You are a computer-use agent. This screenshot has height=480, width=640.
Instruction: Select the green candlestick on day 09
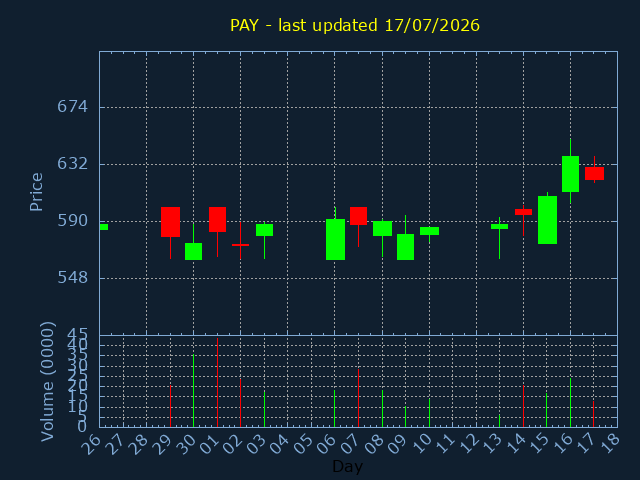click(x=405, y=238)
